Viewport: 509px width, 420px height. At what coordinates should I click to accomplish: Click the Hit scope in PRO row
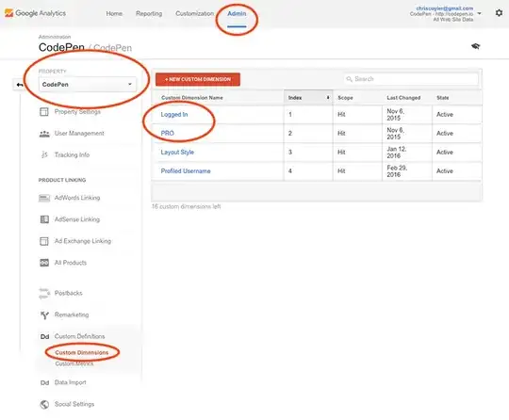(341, 134)
